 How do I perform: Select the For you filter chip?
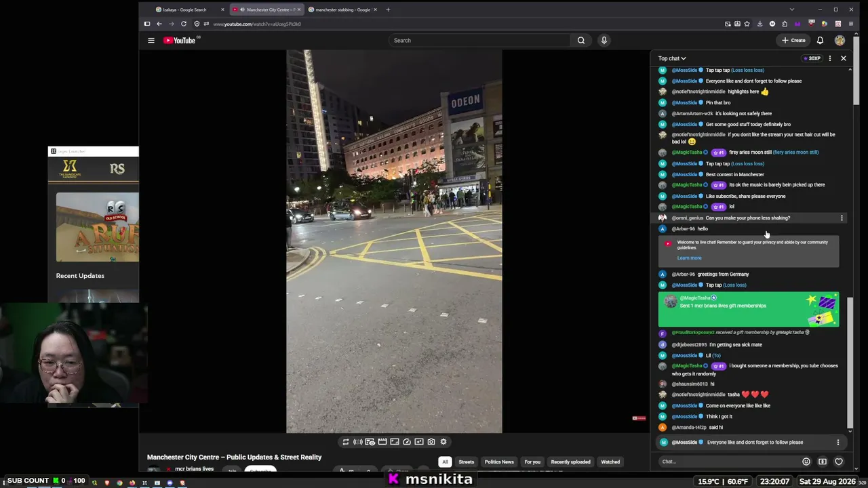(x=532, y=462)
